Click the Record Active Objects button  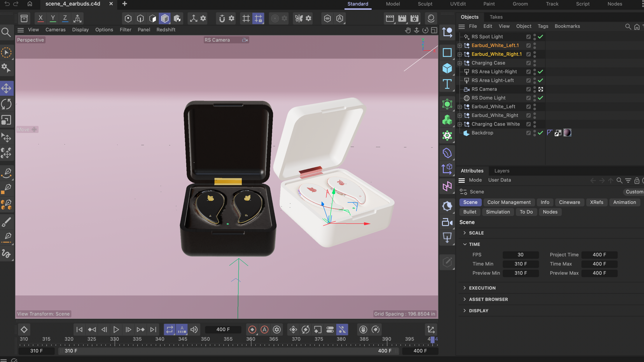[252, 330]
